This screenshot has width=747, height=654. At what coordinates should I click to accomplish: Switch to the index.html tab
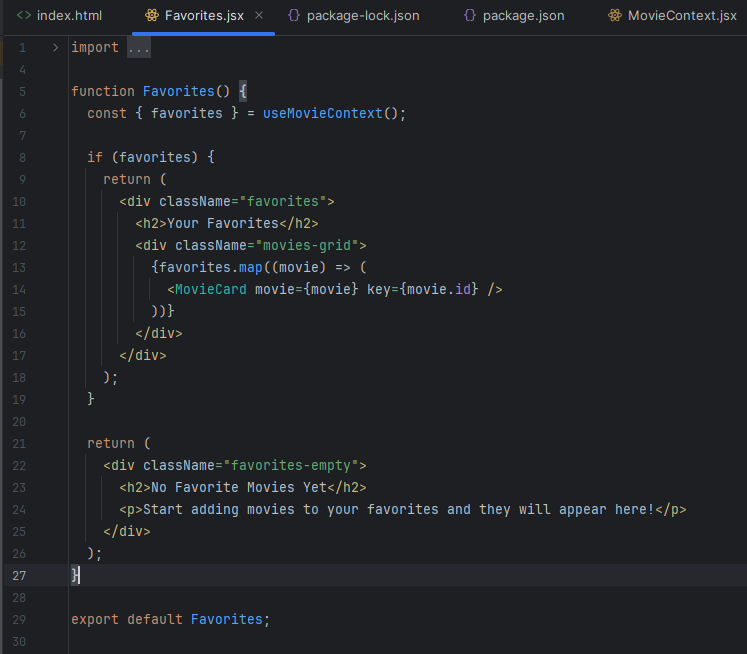pos(68,16)
